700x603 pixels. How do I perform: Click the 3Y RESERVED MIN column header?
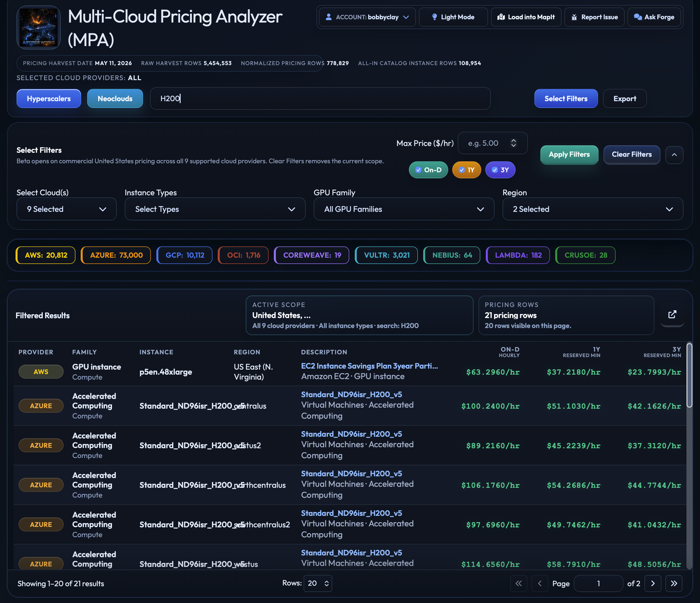pyautogui.click(x=662, y=352)
